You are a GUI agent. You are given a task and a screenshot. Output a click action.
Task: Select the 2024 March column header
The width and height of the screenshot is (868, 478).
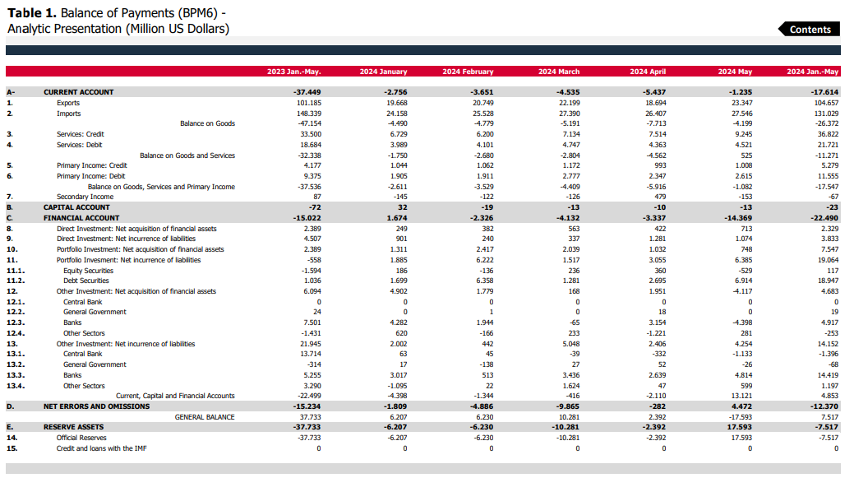tap(558, 72)
